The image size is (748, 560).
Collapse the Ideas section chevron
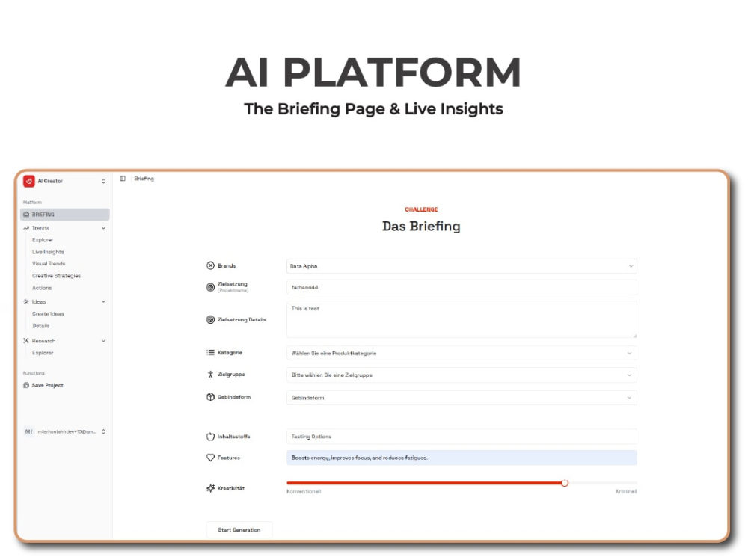(103, 301)
